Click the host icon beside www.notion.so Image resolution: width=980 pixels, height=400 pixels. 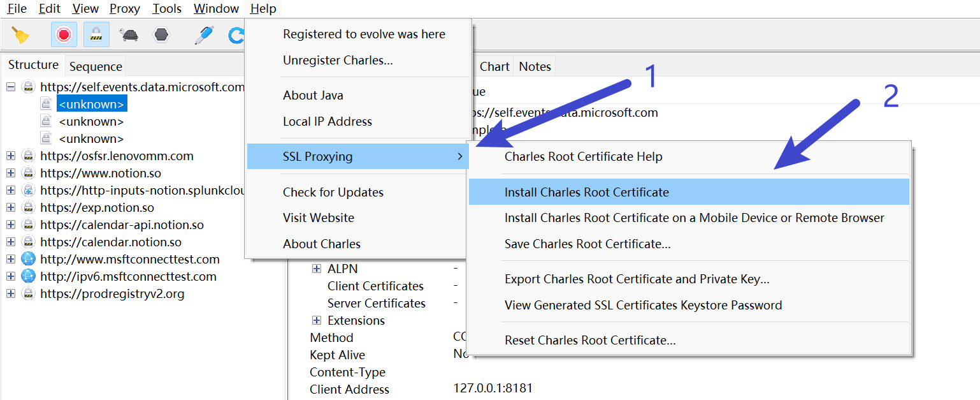coord(28,173)
